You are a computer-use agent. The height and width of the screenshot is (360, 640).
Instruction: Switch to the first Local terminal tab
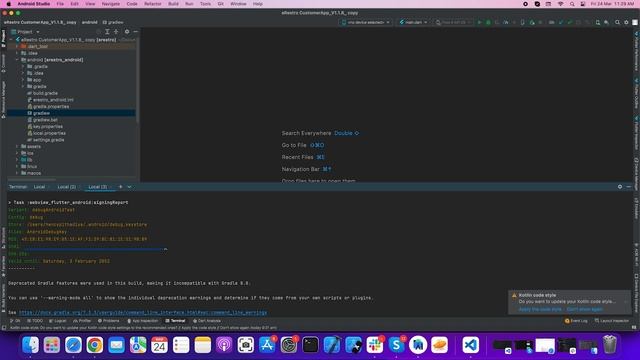pos(39,187)
